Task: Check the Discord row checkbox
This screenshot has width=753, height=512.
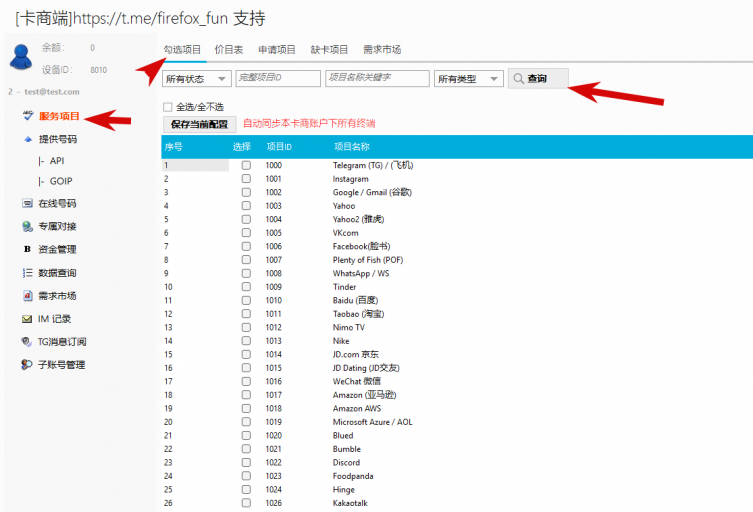Action: click(246, 462)
